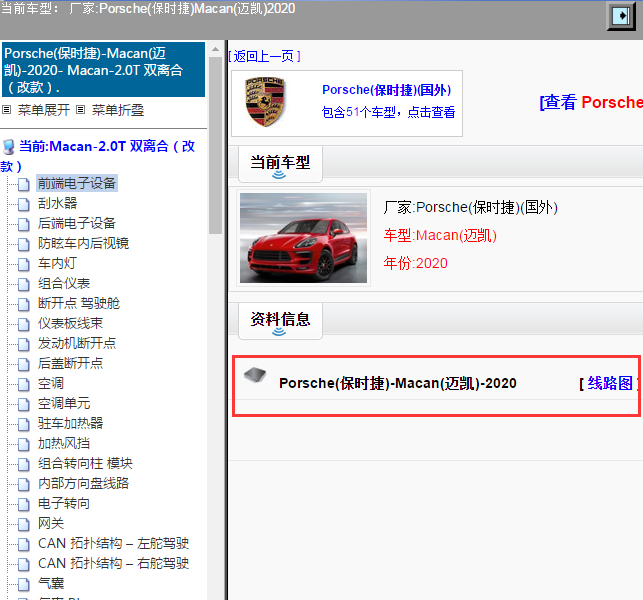Viewport: 643px width, 600px height.
Task: Open CAN 拓扑结构 – 右舵驾驶 item
Action: 113,563
